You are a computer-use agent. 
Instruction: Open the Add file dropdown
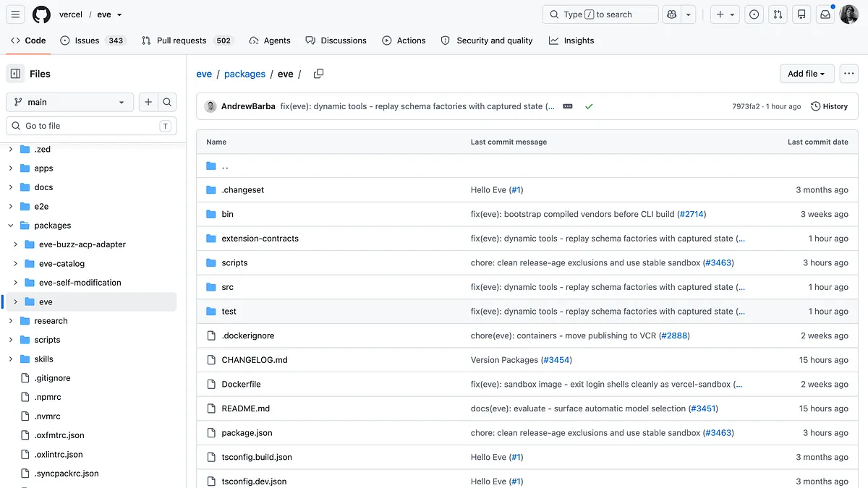point(807,74)
